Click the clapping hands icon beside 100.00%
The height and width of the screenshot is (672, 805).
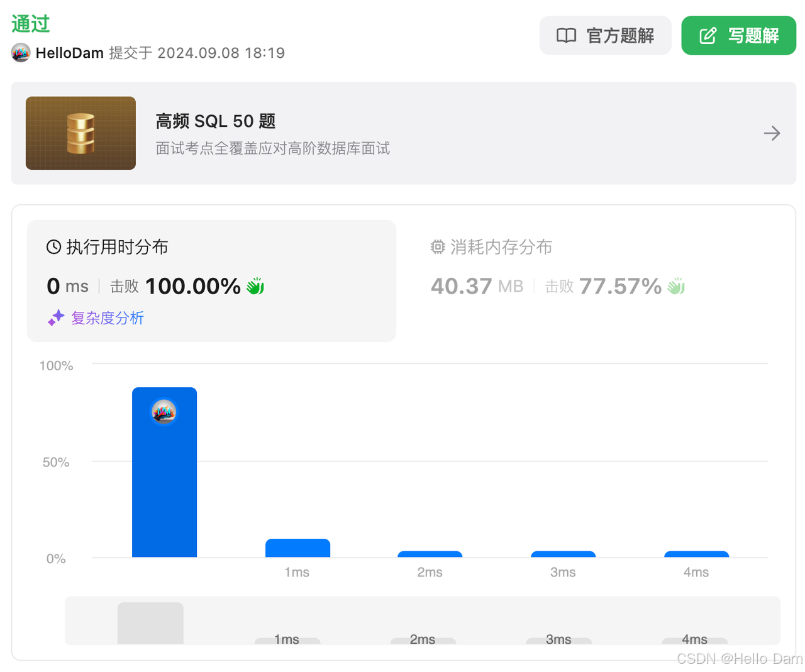(255, 286)
